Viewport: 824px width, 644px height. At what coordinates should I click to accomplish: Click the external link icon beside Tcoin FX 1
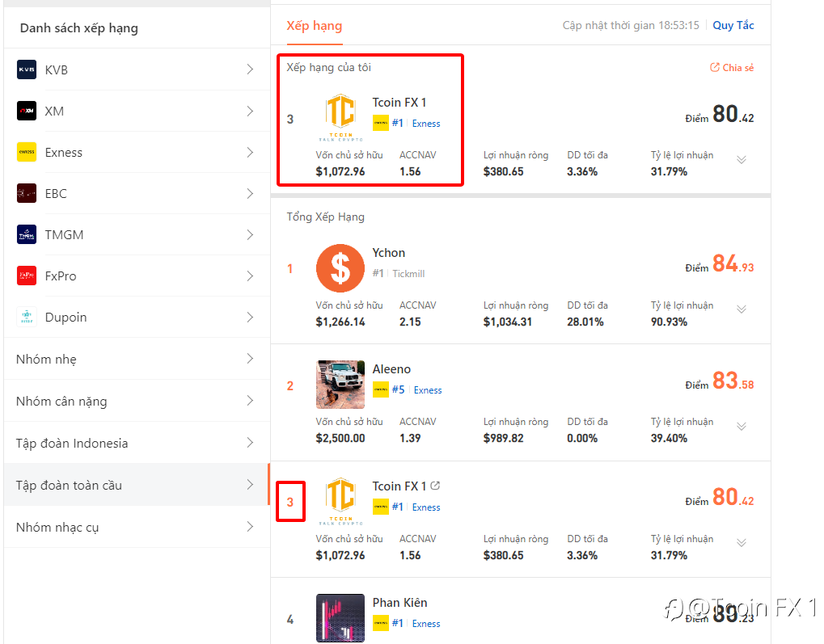click(x=435, y=486)
